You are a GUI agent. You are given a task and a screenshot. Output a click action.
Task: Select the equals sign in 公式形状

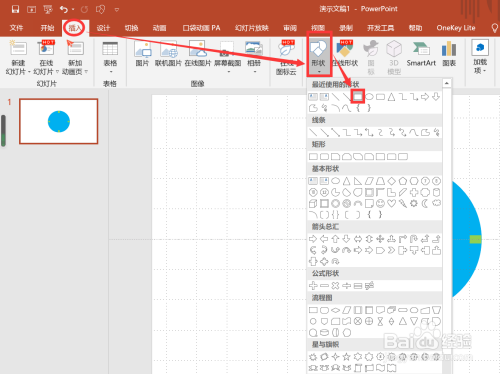(358, 286)
